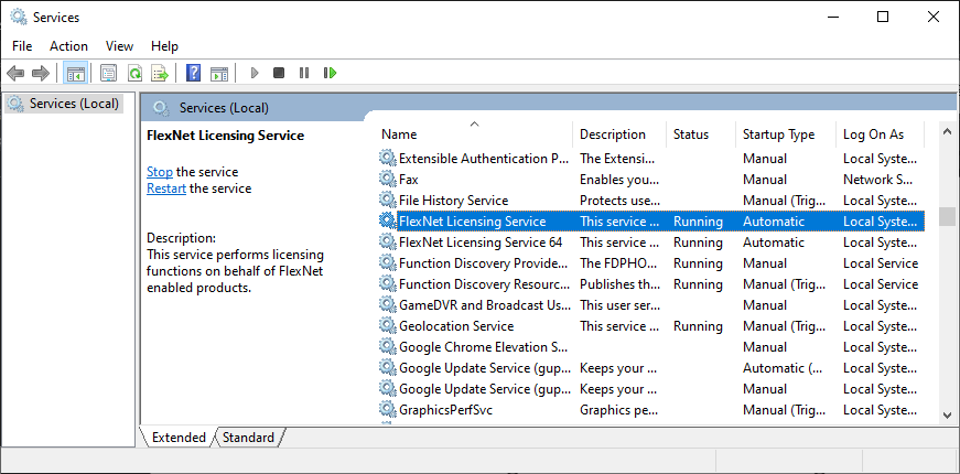Select the highlighted FlexNet Licensing Service name
Image resolution: width=960 pixels, height=474 pixels.
(x=472, y=221)
